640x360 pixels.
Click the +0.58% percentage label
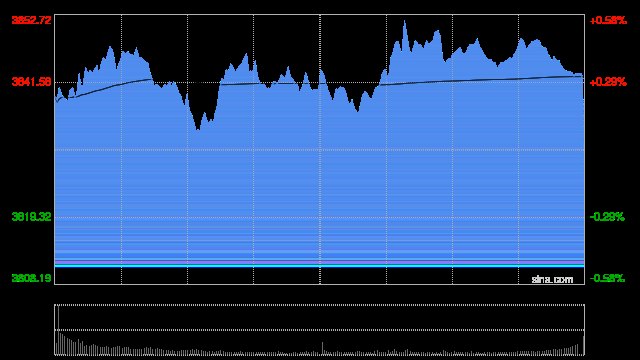pos(608,20)
